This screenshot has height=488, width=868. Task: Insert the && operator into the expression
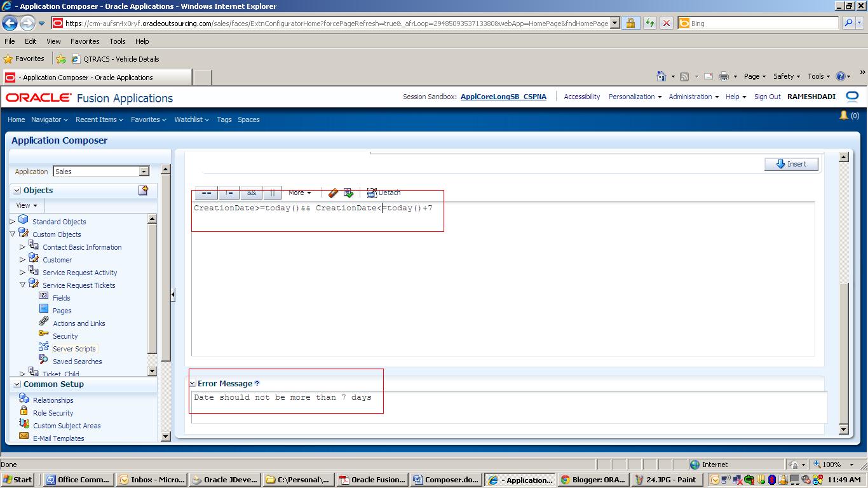pyautogui.click(x=251, y=193)
